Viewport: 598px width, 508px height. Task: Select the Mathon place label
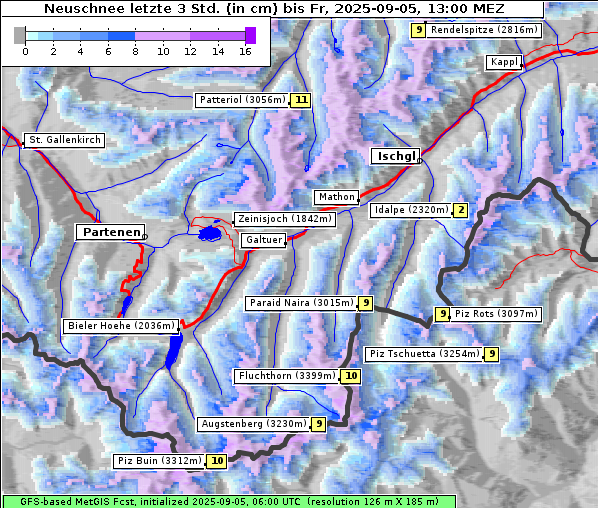336,197
